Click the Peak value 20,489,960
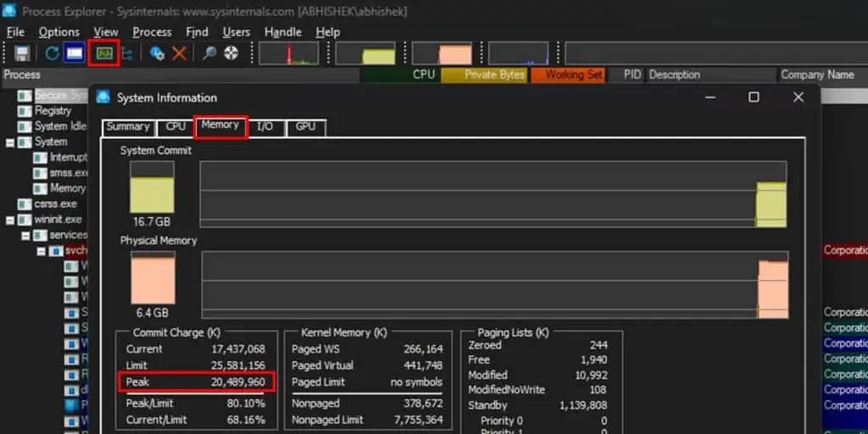Screen dimensions: 868x434 tap(238, 382)
